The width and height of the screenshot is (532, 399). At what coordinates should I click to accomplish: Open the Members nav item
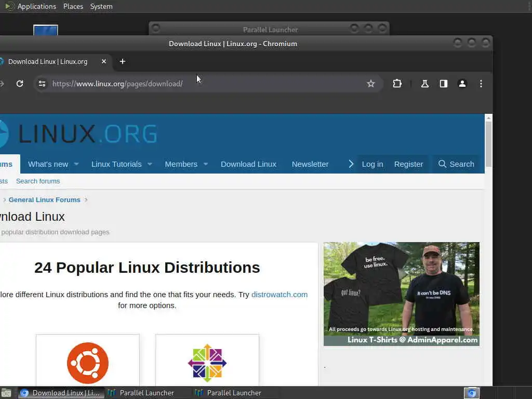tap(181, 164)
